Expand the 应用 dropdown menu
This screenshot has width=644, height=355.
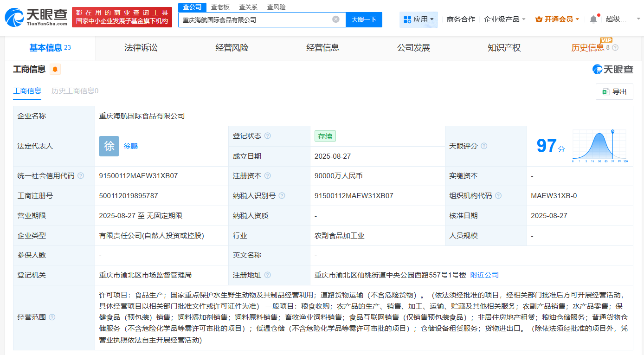419,19
